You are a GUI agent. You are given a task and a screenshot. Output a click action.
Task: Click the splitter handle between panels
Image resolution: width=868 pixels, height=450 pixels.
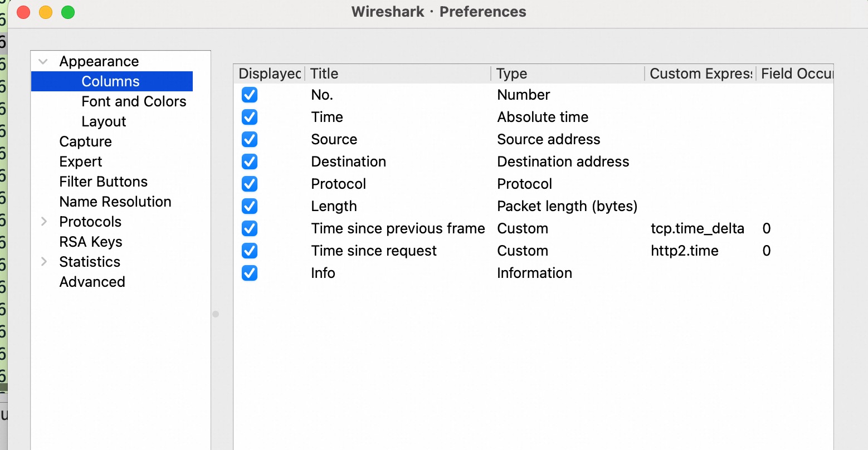(x=216, y=314)
